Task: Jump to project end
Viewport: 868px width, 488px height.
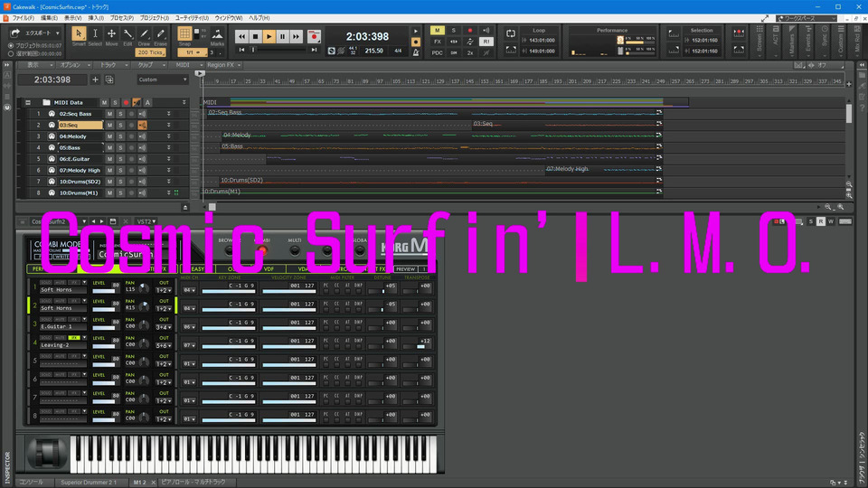Action: pos(314,50)
